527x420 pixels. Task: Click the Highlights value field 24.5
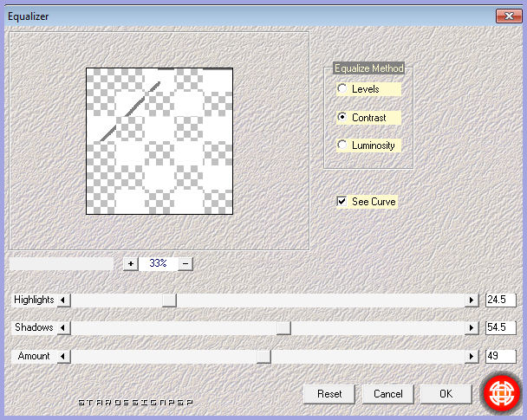pos(501,300)
